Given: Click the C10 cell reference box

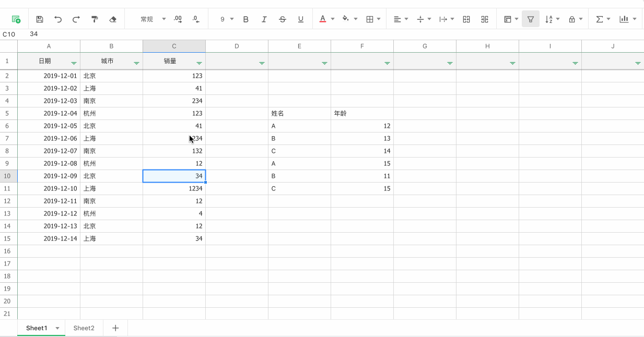Looking at the screenshot, I should [x=9, y=34].
